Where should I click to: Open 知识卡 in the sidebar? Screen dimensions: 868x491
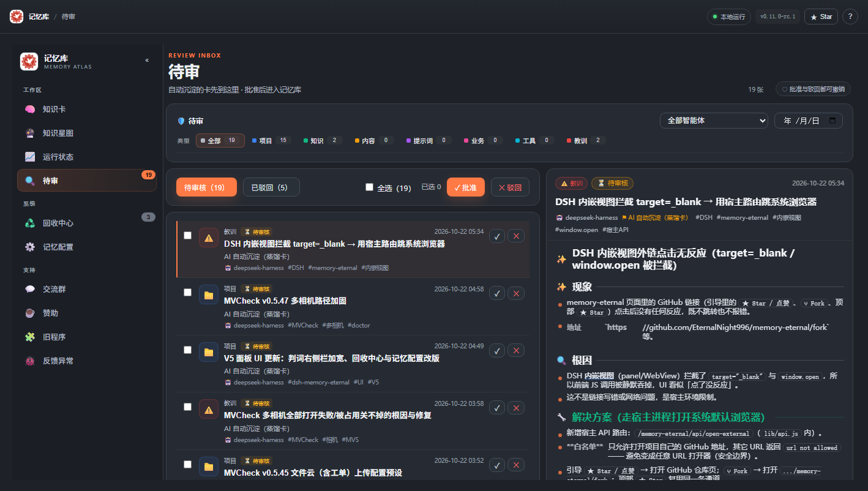[x=87, y=109]
